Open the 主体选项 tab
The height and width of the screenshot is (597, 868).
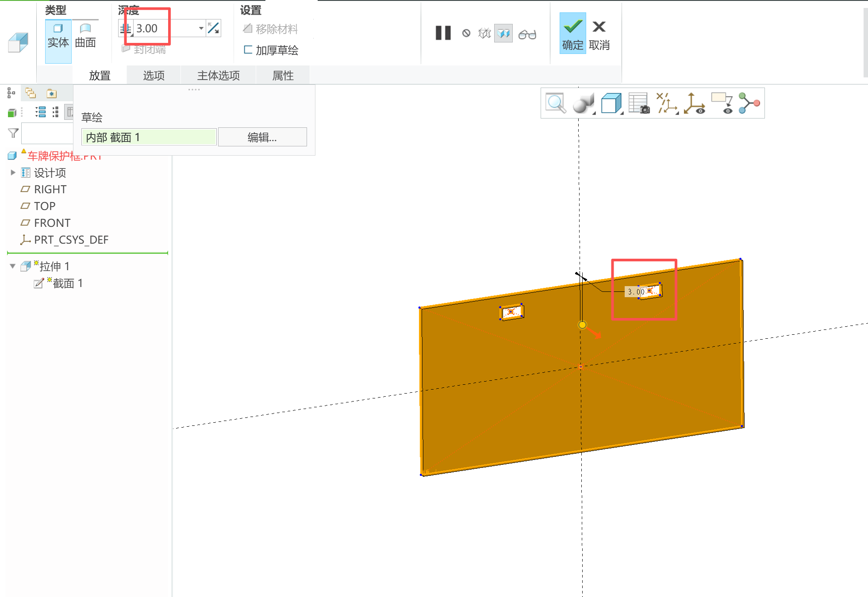[x=218, y=76]
